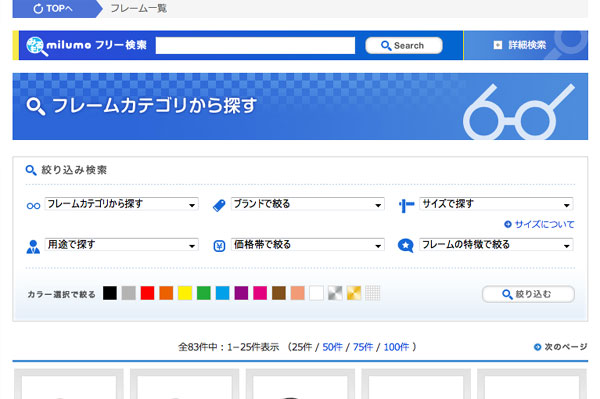This screenshot has height=399, width=600.
Task: Show 75件 per page
Action: point(363,347)
